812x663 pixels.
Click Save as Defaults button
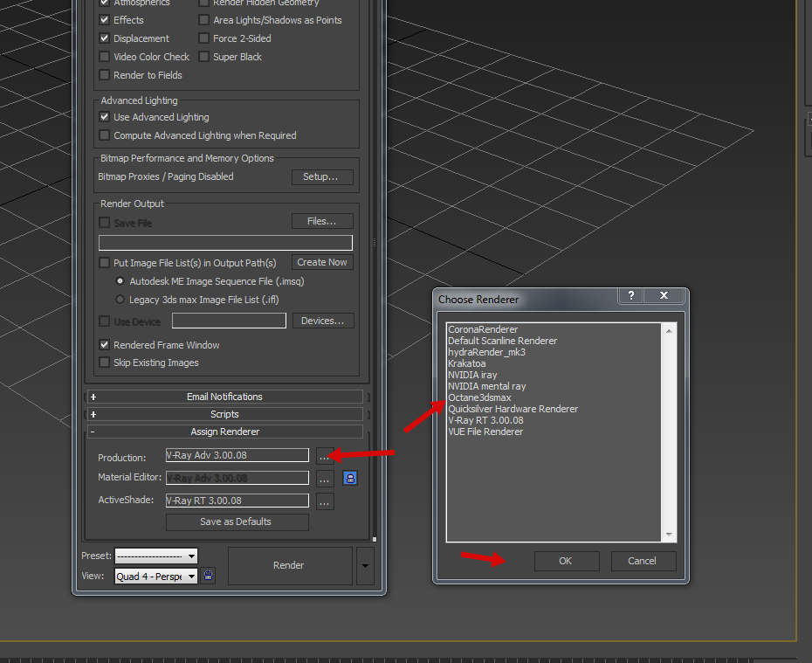pyautogui.click(x=237, y=521)
